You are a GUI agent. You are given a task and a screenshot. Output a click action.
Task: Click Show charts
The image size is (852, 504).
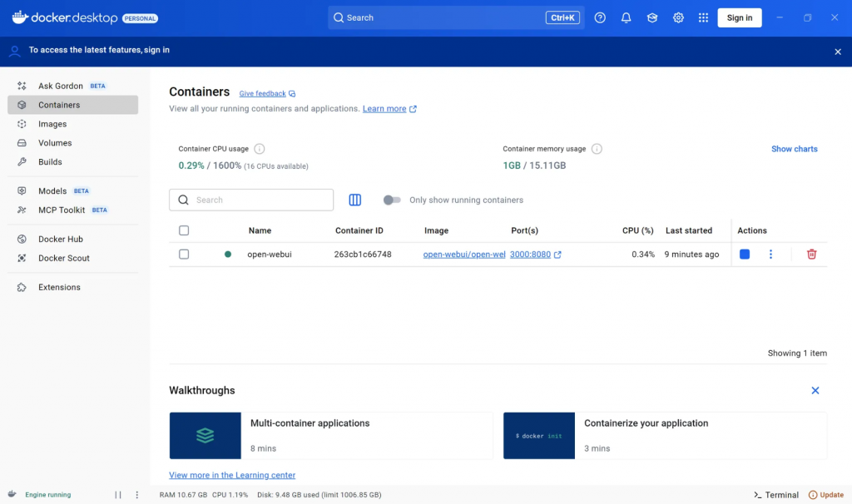click(x=794, y=149)
